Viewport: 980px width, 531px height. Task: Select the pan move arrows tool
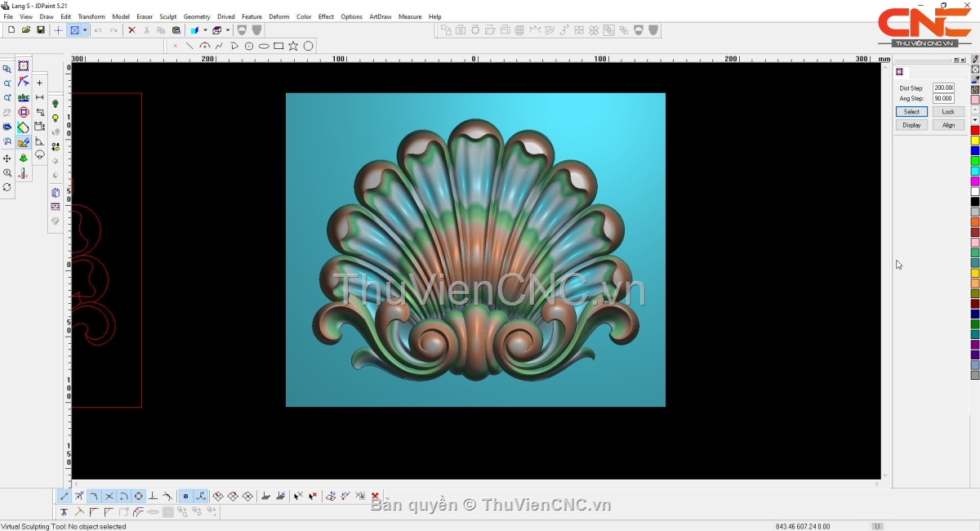(x=7, y=158)
